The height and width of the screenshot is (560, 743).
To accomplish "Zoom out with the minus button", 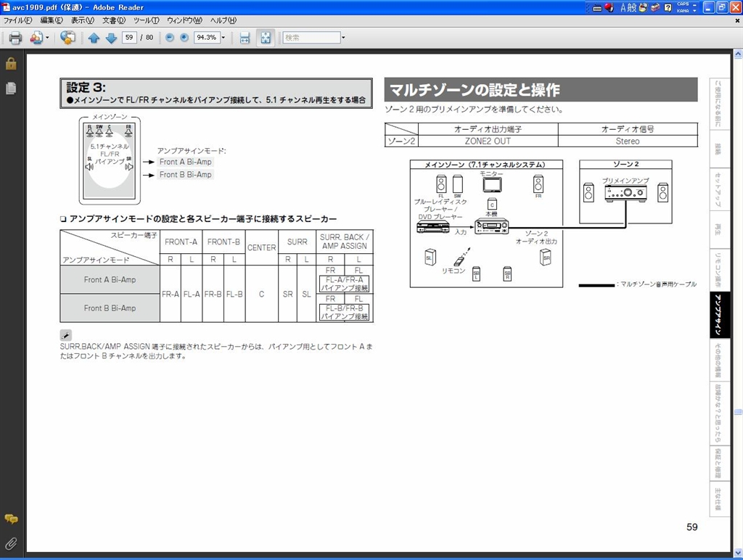I will [x=170, y=38].
